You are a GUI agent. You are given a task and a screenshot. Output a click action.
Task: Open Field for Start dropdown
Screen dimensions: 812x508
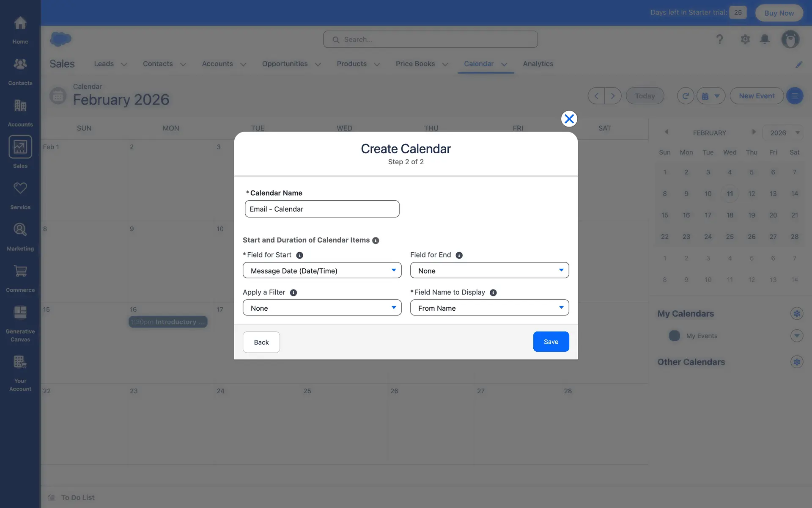tap(322, 271)
